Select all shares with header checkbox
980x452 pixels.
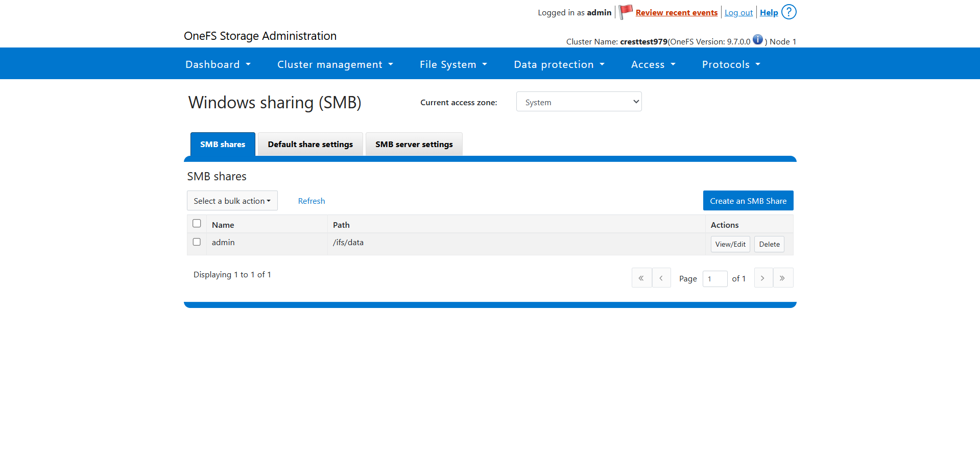197,223
